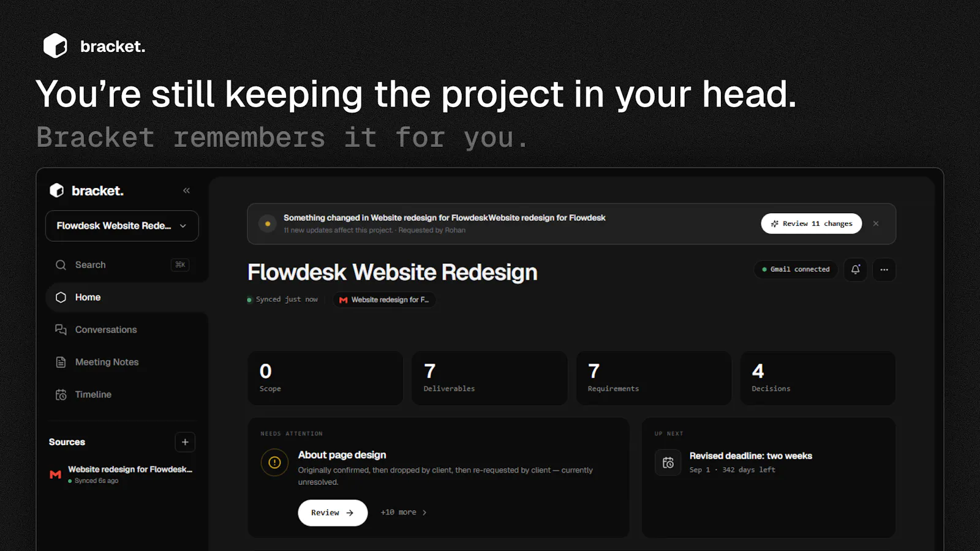980x551 pixels.
Task: Click the Gmail icon in Sources list
Action: point(56,474)
